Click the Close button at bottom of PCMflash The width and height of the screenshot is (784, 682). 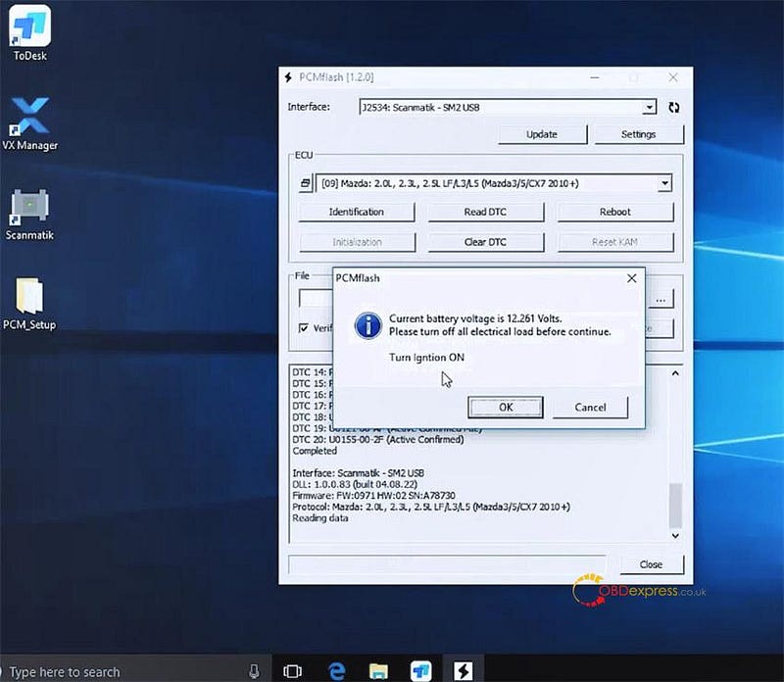[x=652, y=564]
